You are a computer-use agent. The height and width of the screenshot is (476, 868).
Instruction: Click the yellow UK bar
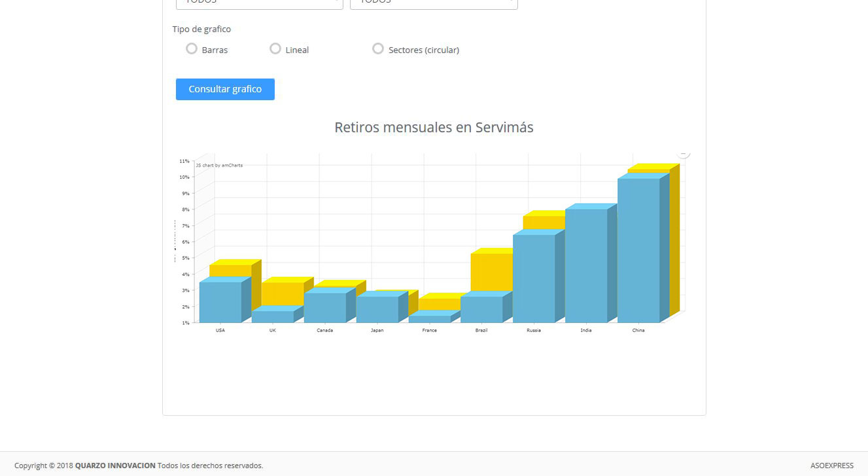click(x=283, y=293)
